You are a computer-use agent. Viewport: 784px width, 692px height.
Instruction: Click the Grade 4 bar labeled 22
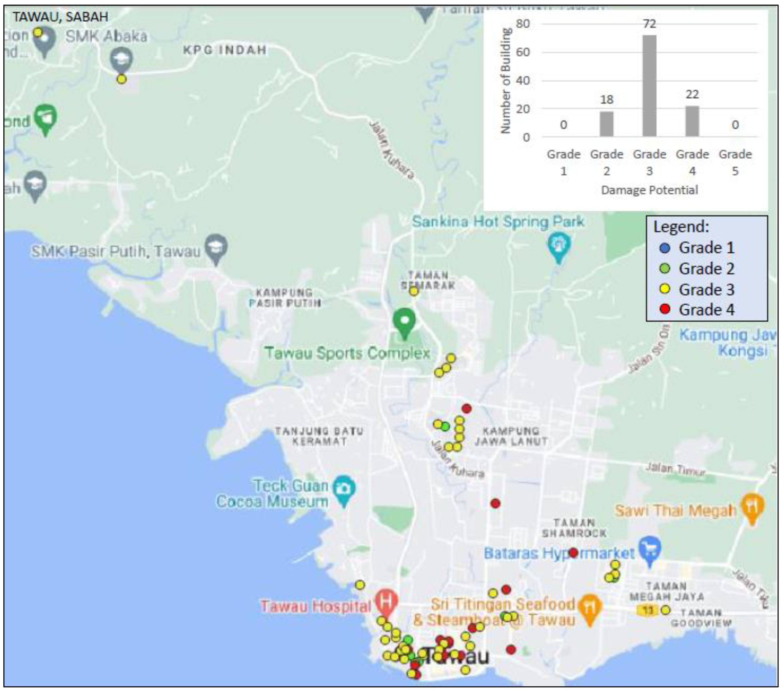tap(692, 121)
